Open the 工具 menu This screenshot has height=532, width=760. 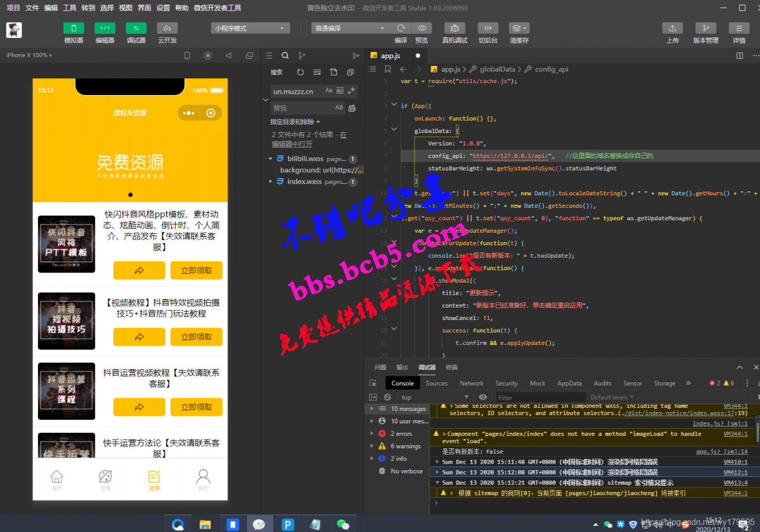[x=69, y=8]
